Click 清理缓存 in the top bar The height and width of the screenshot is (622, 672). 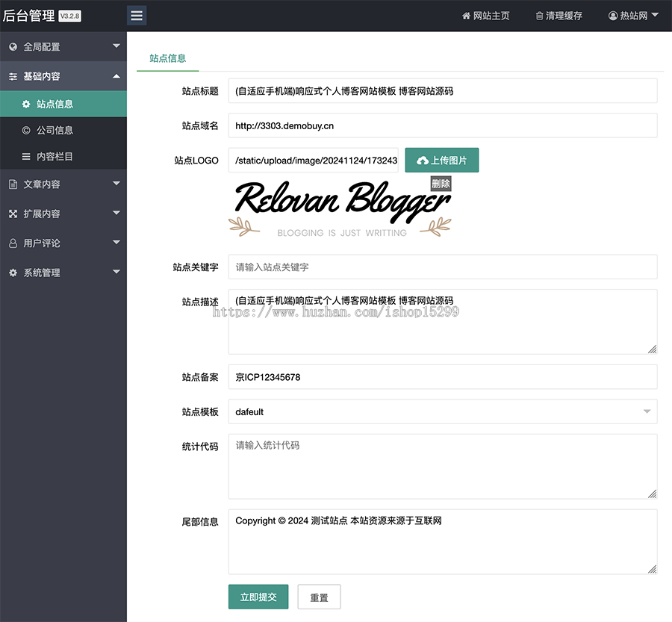click(x=559, y=16)
